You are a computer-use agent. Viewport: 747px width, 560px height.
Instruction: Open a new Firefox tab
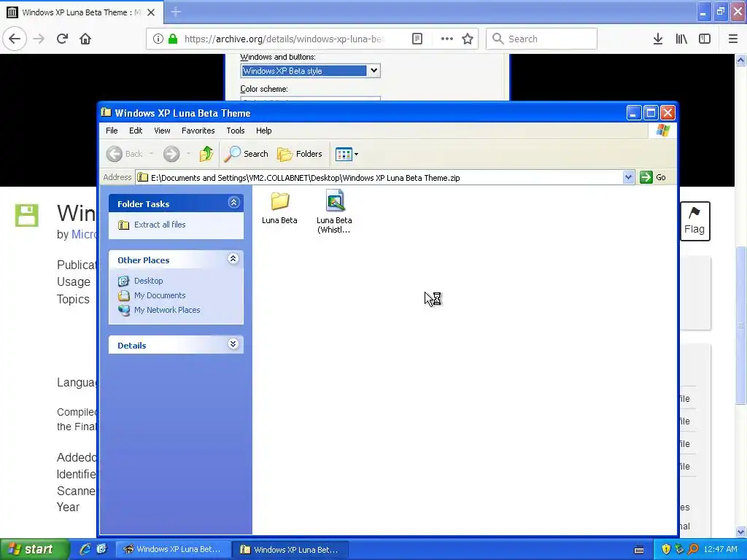pyautogui.click(x=176, y=12)
